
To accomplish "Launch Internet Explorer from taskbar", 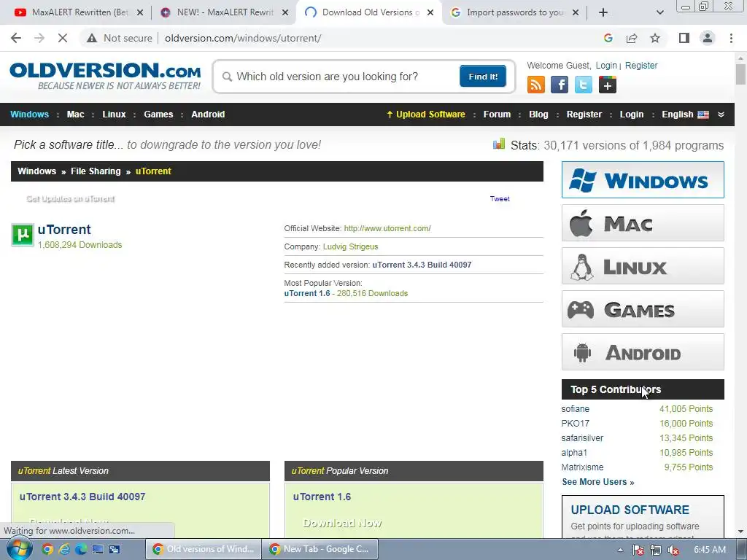I will pos(64,549).
